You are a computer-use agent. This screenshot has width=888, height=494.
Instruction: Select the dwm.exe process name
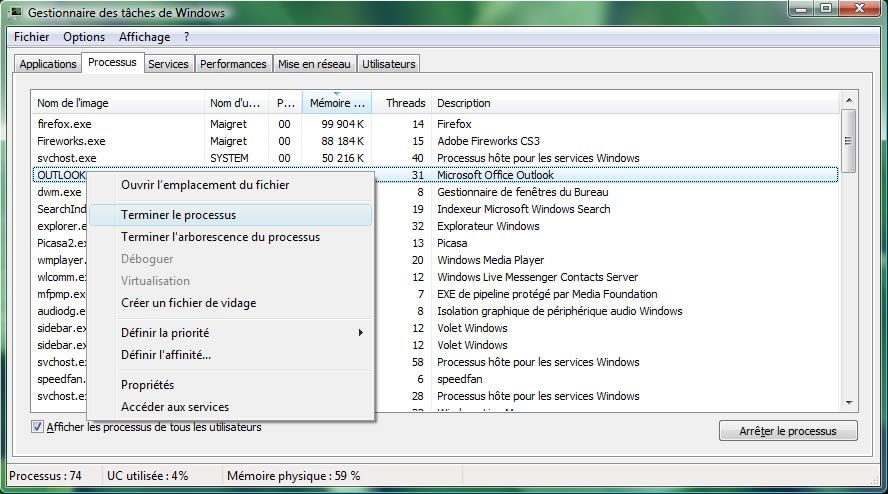[59, 192]
